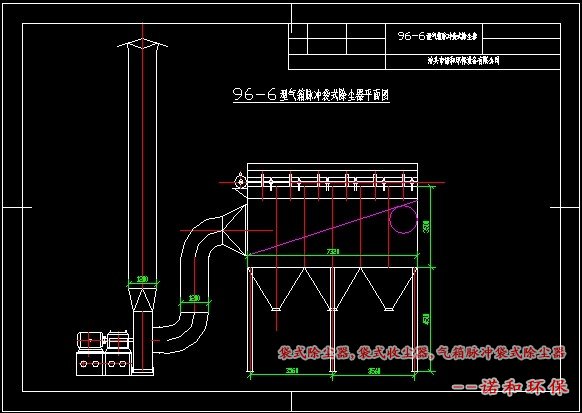The height and width of the screenshot is (413, 582).
Task: Select the middle hopper discharge outlet
Action: (x=333, y=308)
